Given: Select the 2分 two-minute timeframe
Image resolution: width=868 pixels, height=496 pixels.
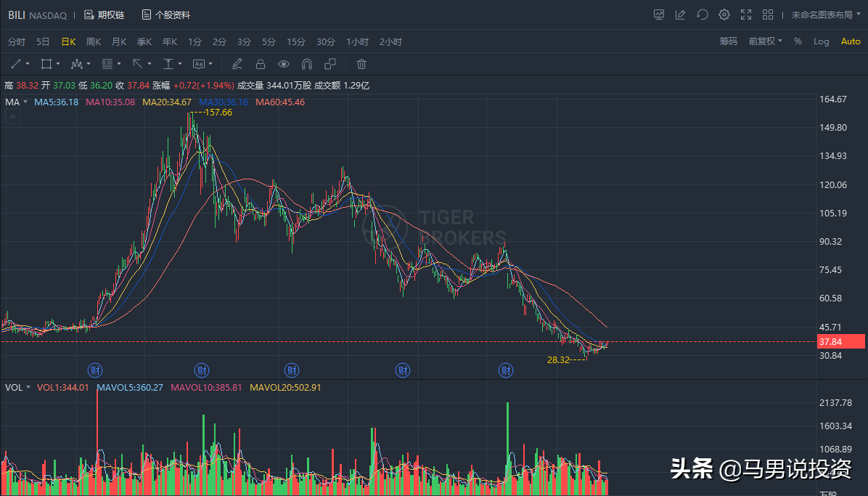Looking at the screenshot, I should [x=220, y=42].
